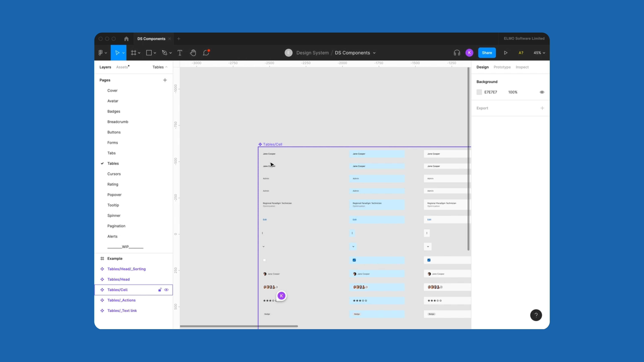The width and height of the screenshot is (644, 362).
Task: Select the Rectangle shape tool
Action: [x=149, y=53]
